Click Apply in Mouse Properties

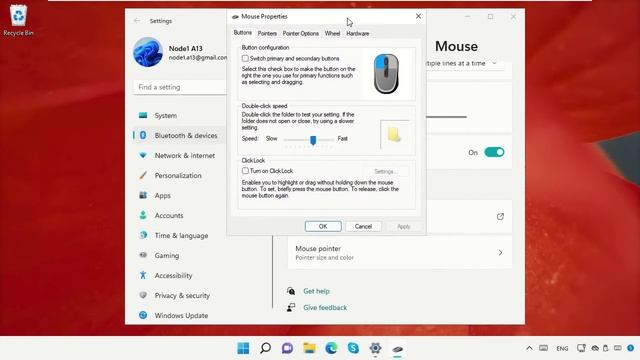point(404,226)
